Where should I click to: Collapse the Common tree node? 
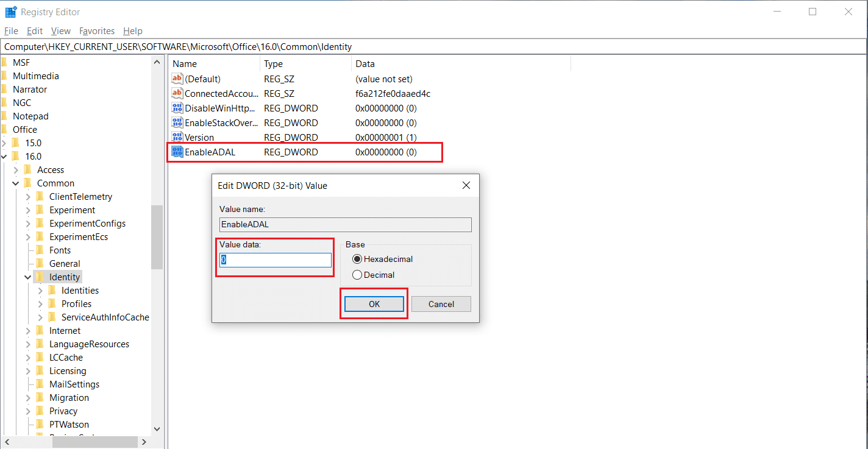click(16, 183)
